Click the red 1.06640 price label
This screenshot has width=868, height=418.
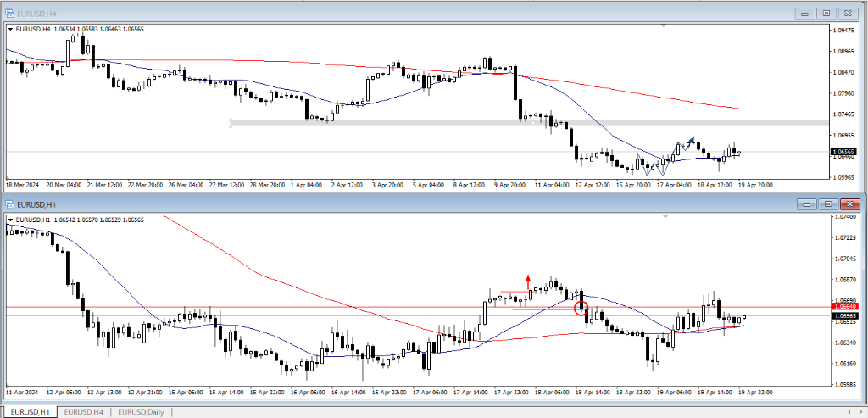click(847, 306)
